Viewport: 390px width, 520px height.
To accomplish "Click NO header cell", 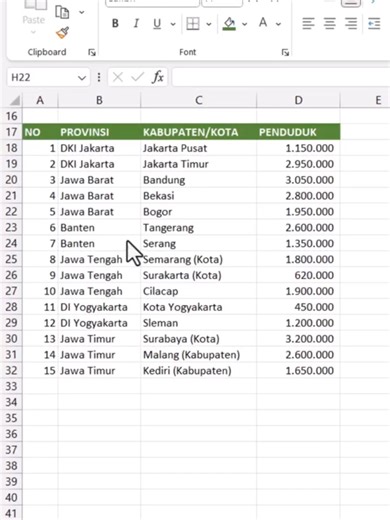I will (40, 132).
